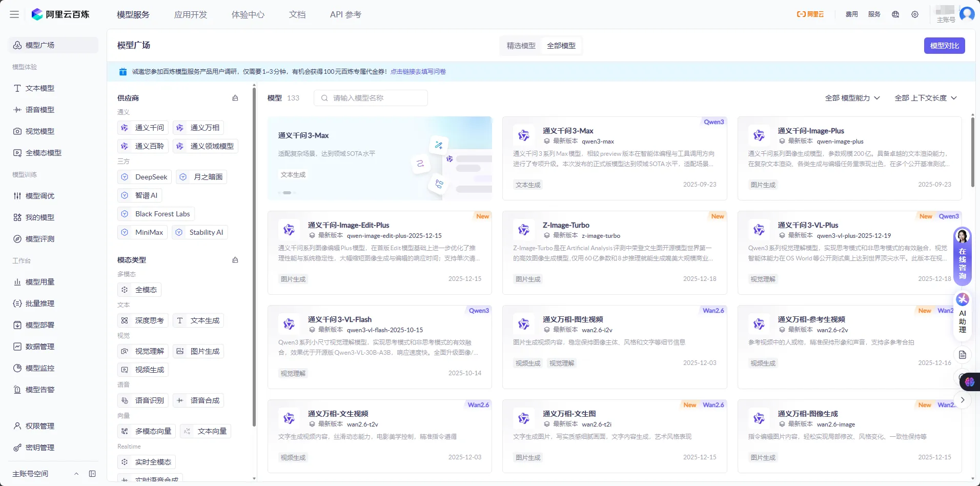Screen dimensions: 980x486
Task: Open the language globe icon
Action: coord(895,14)
